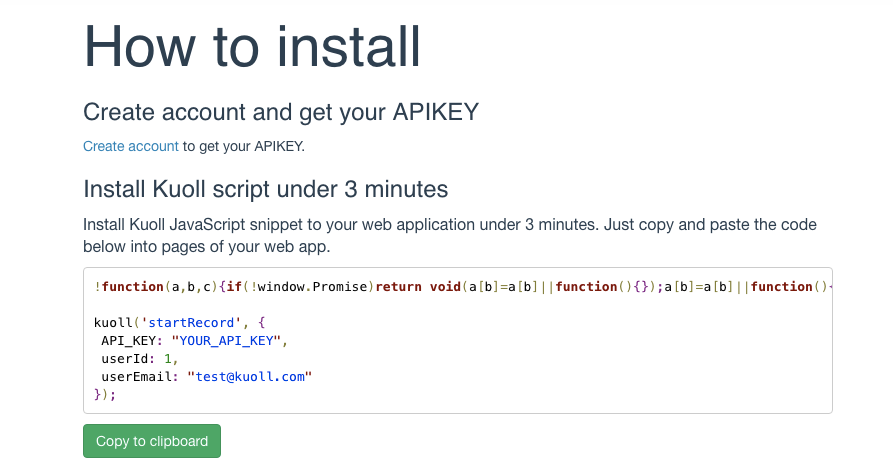Click 'Create account and get your APIKEY' heading

point(281,112)
